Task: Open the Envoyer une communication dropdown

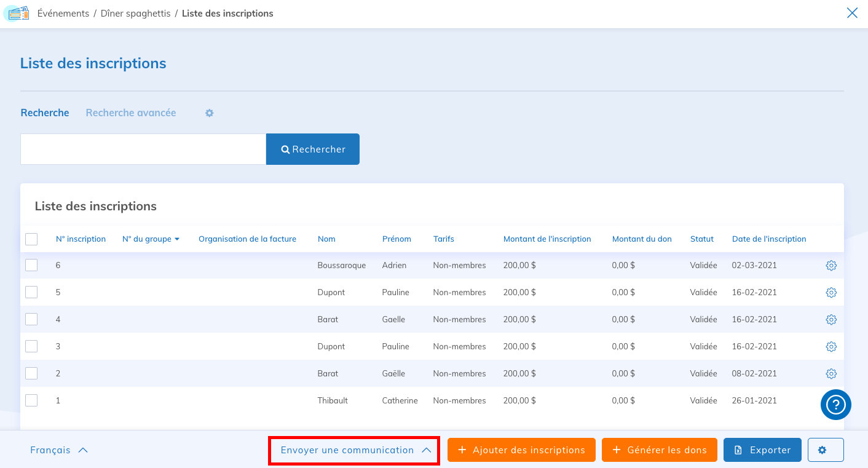Action: click(354, 450)
